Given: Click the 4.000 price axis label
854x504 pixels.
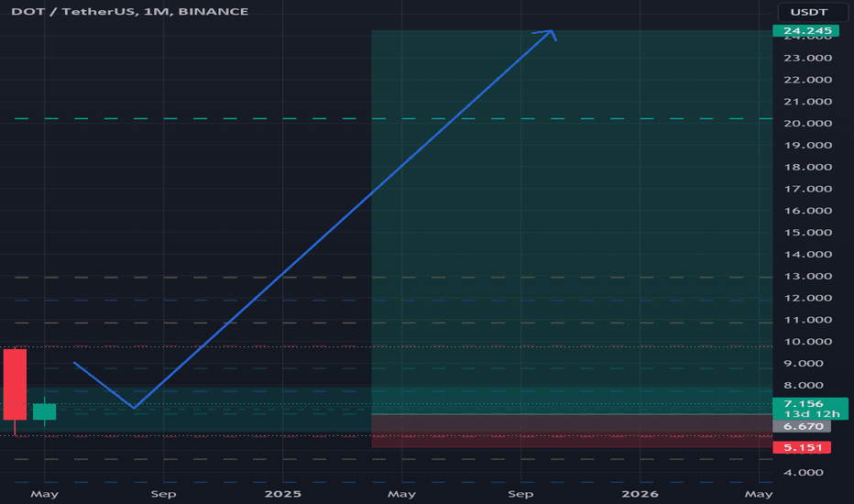Looking at the screenshot, I should (804, 472).
